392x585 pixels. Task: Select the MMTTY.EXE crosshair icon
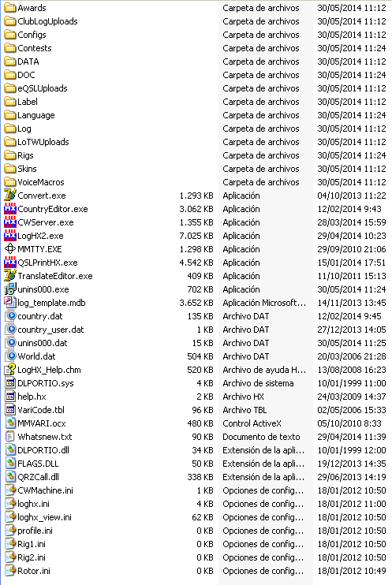point(10,249)
